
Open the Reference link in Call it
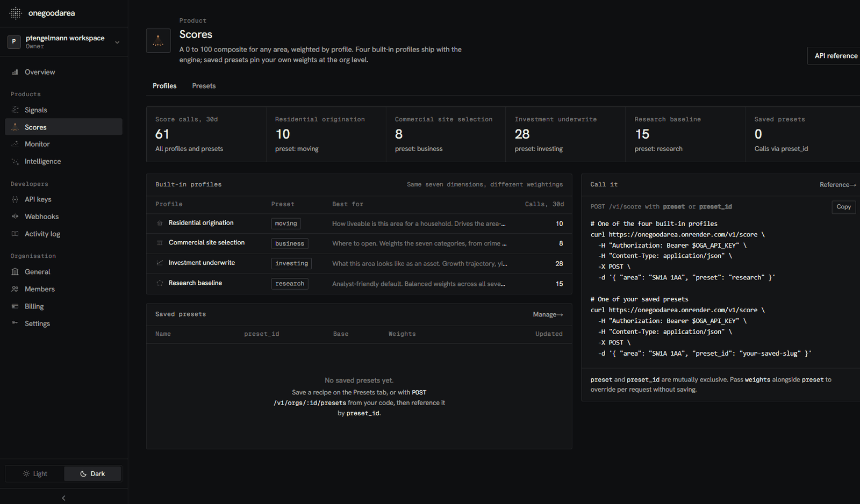tap(837, 185)
